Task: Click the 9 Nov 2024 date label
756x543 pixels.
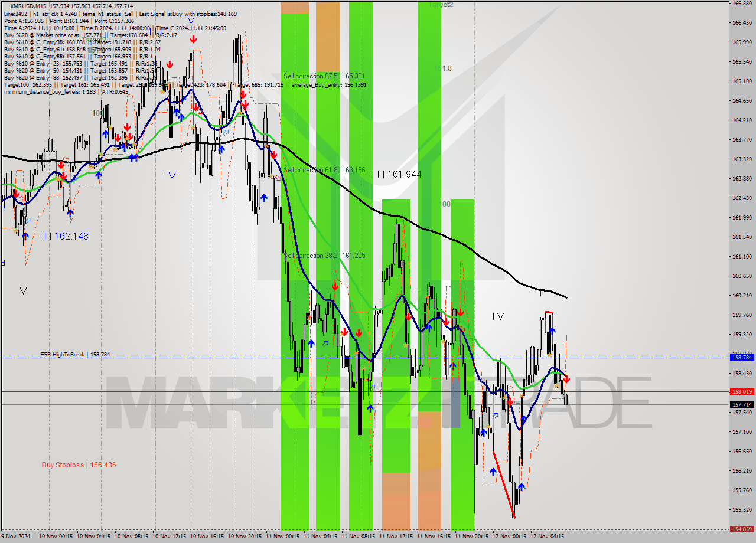Action: point(17,537)
